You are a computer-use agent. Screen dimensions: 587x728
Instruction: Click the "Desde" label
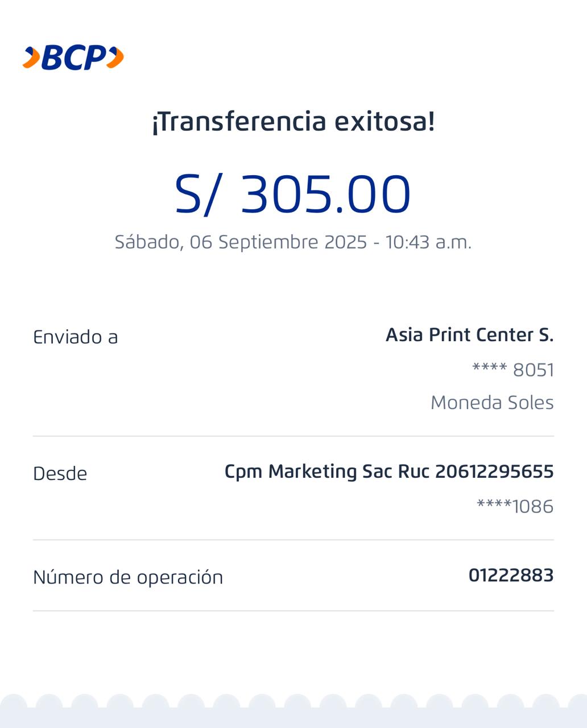(60, 474)
